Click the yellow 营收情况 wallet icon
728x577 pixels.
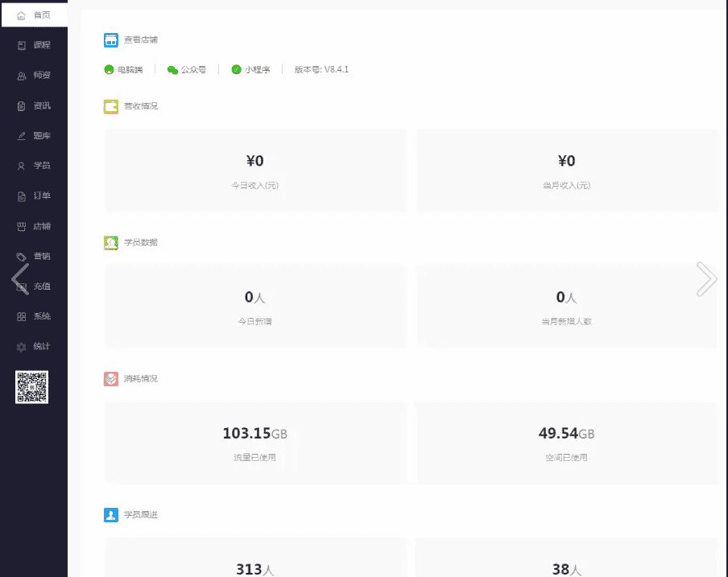(111, 107)
